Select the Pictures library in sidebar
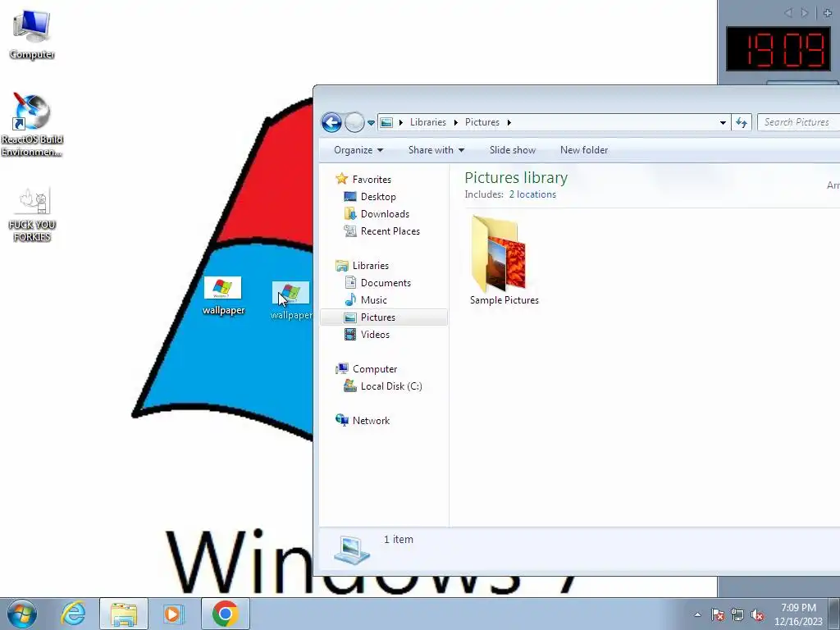Screen dimensions: 840x630 (384, 317)
